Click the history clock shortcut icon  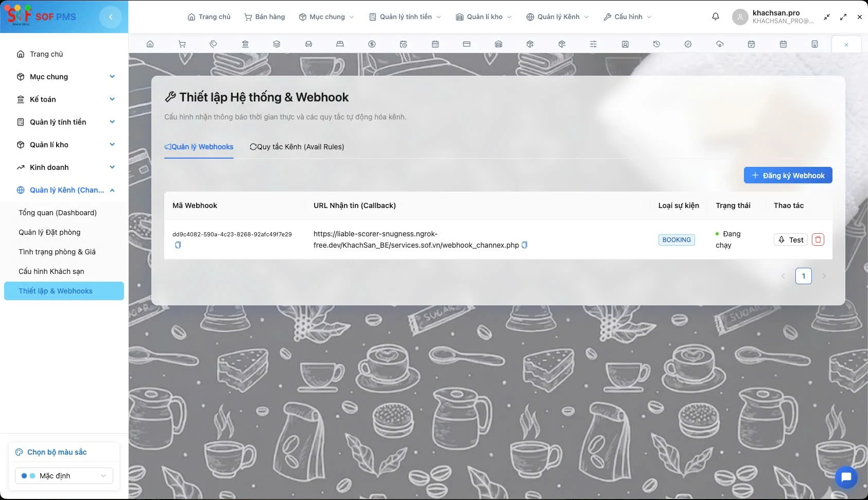656,44
